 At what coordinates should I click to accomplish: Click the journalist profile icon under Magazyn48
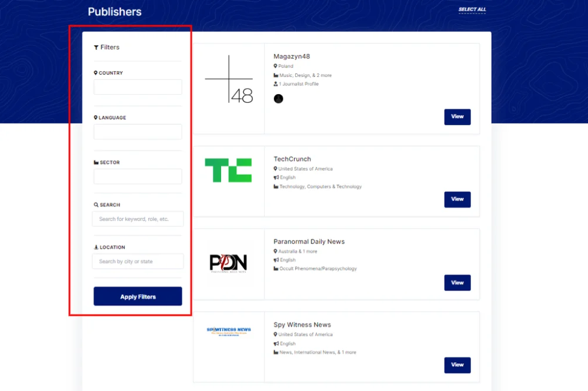coord(276,84)
